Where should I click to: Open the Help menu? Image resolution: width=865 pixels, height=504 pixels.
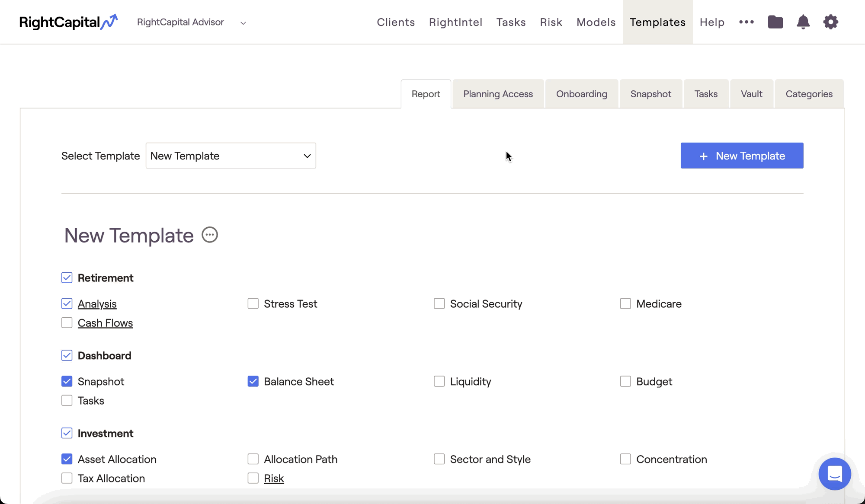click(x=712, y=22)
